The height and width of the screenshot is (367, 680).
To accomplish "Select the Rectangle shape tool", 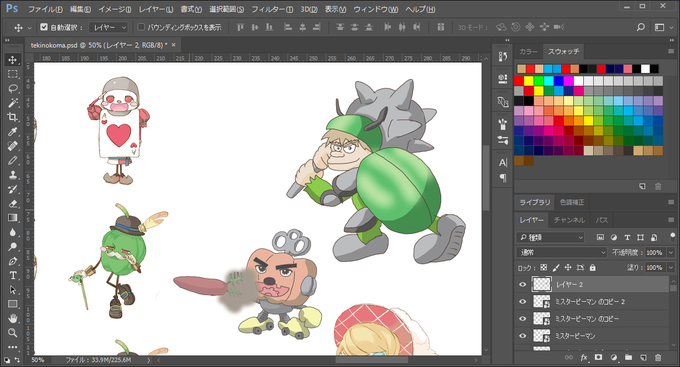I will [13, 304].
